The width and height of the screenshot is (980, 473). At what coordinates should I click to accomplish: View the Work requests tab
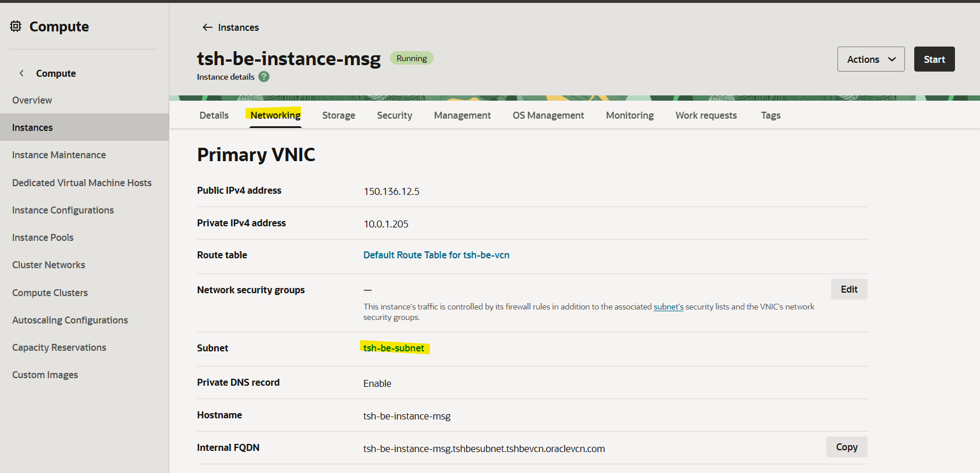click(x=706, y=115)
